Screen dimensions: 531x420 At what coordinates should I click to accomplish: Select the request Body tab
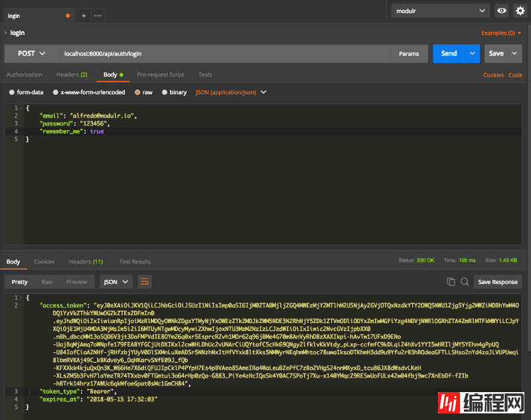point(113,74)
